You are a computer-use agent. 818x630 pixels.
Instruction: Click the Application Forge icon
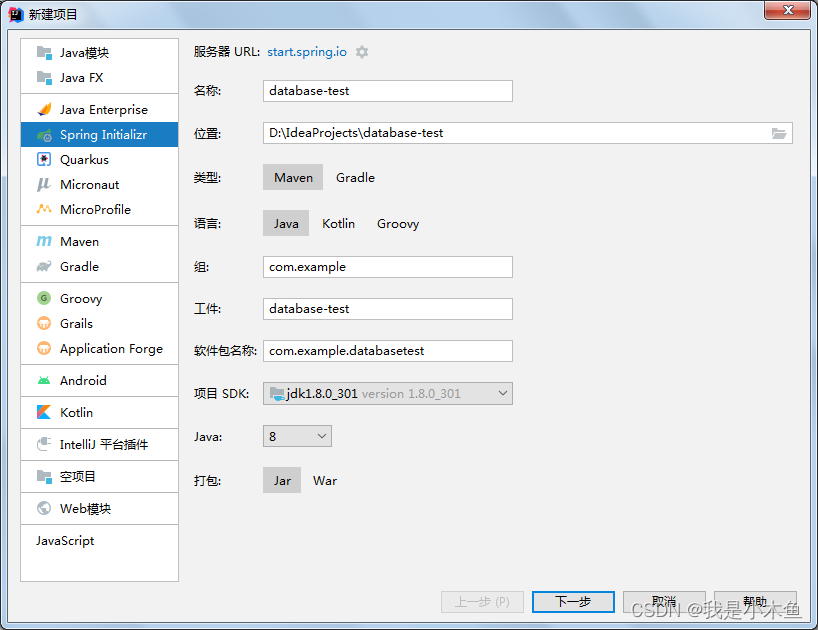tap(44, 348)
